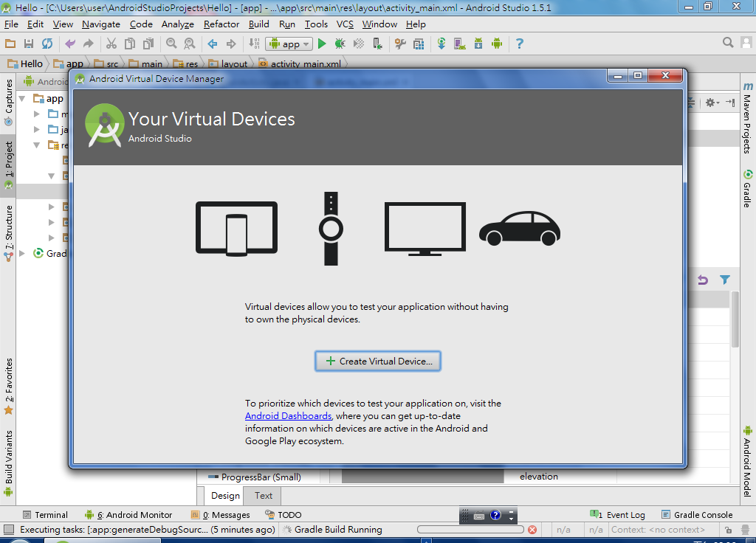This screenshot has height=543, width=756.
Task: Toggle the Project side panel tab
Action: (x=9, y=165)
